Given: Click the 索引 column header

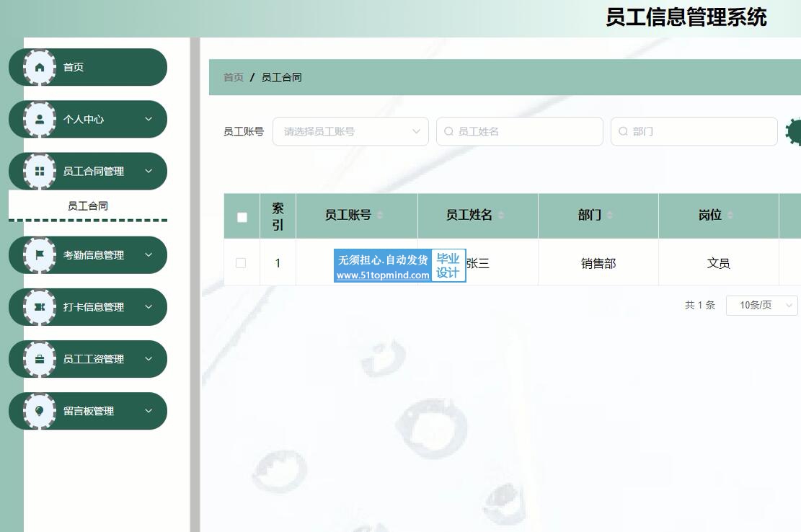Looking at the screenshot, I should (278, 216).
